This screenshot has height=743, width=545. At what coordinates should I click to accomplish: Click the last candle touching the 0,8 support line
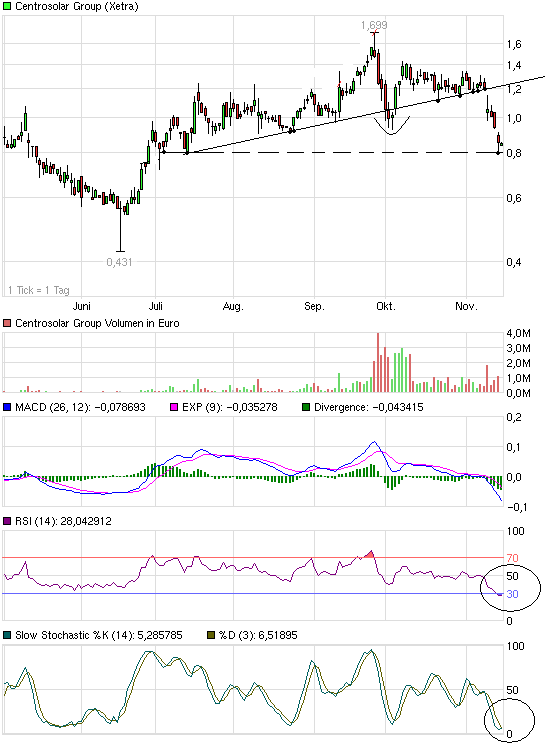(499, 143)
